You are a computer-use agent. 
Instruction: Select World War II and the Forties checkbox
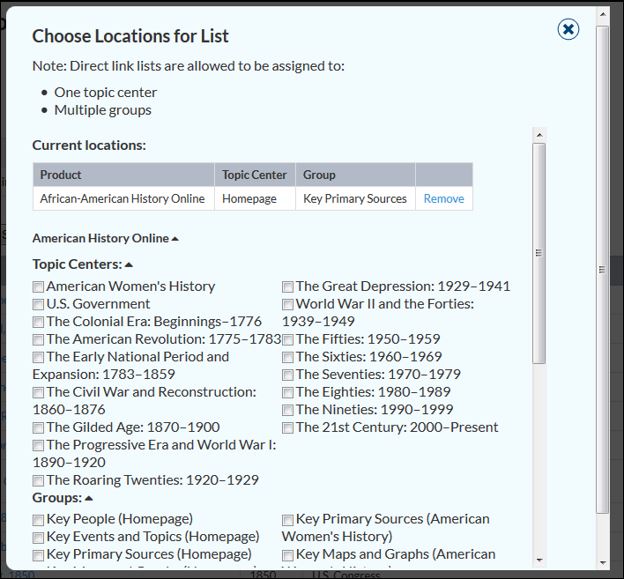(x=288, y=304)
